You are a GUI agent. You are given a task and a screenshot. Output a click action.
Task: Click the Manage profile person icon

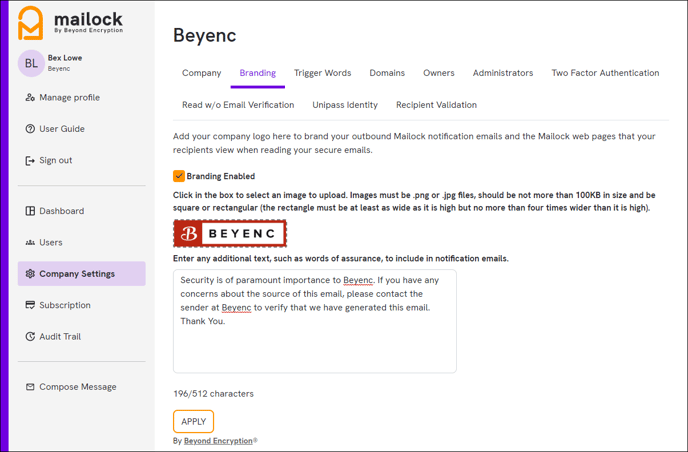[30, 97]
